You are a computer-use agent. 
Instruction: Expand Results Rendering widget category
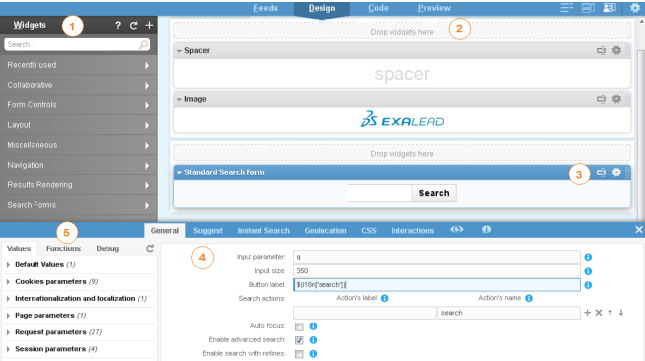click(x=79, y=185)
